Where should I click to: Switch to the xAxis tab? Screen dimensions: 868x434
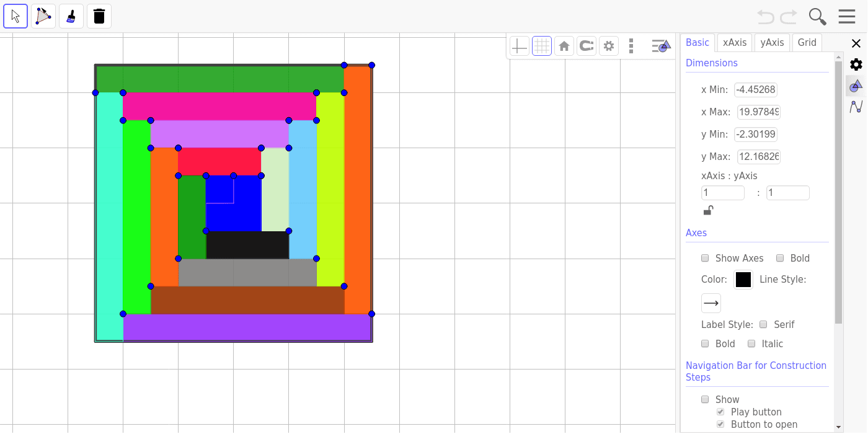coord(735,42)
